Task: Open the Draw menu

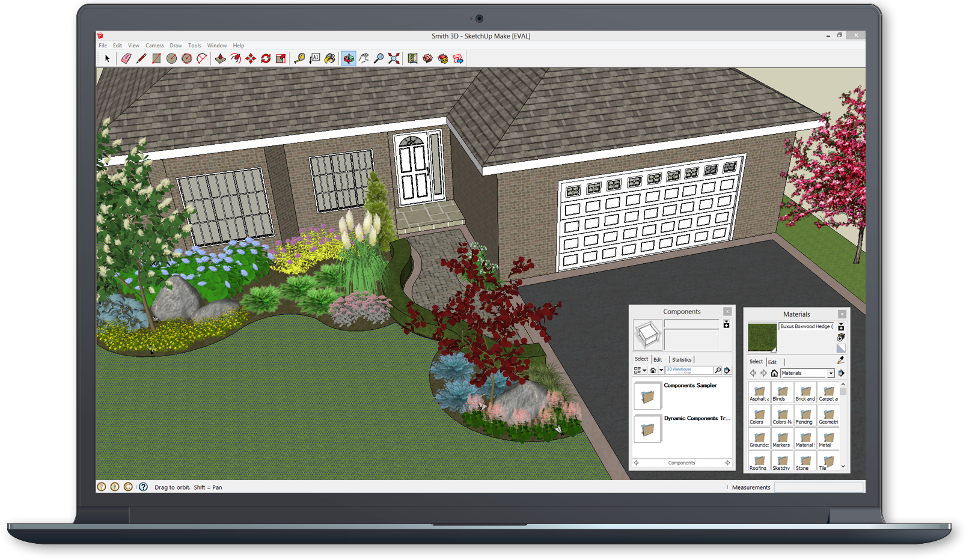Action: point(176,46)
